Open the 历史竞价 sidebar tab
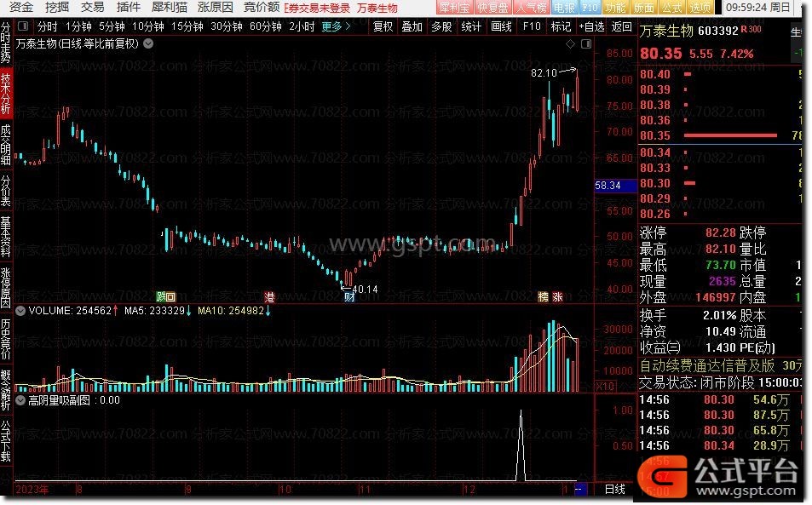The height and width of the screenshot is (505, 812). click(6, 338)
